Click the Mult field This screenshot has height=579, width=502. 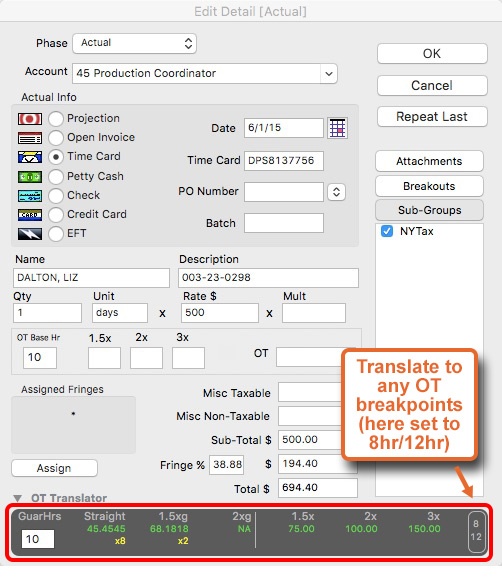click(314, 313)
